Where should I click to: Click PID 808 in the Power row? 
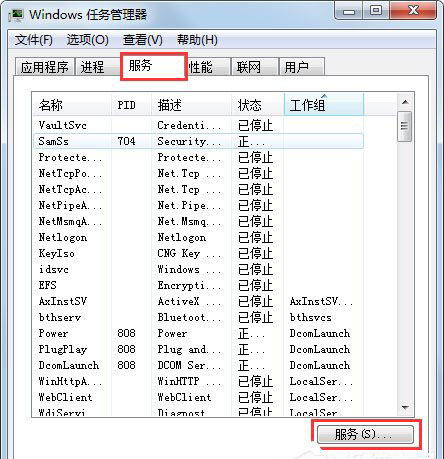[126, 334]
